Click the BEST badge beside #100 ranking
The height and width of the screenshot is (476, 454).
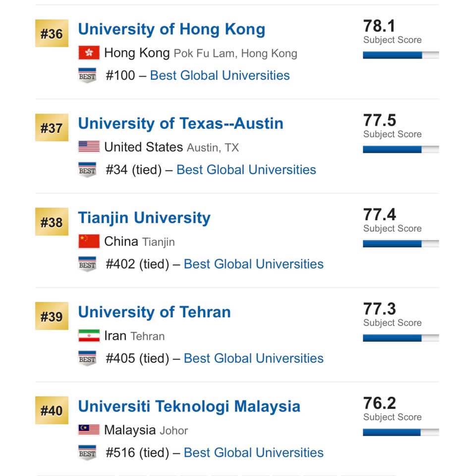87,75
